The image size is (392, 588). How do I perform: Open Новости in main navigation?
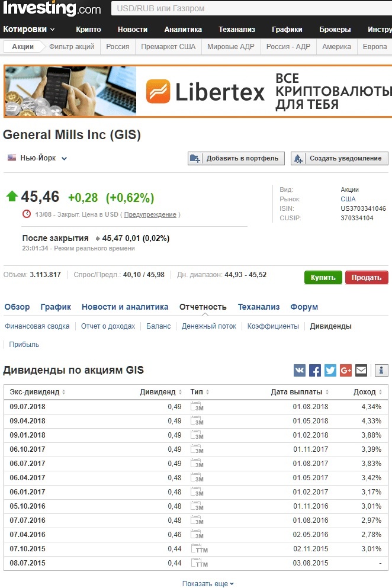click(133, 29)
